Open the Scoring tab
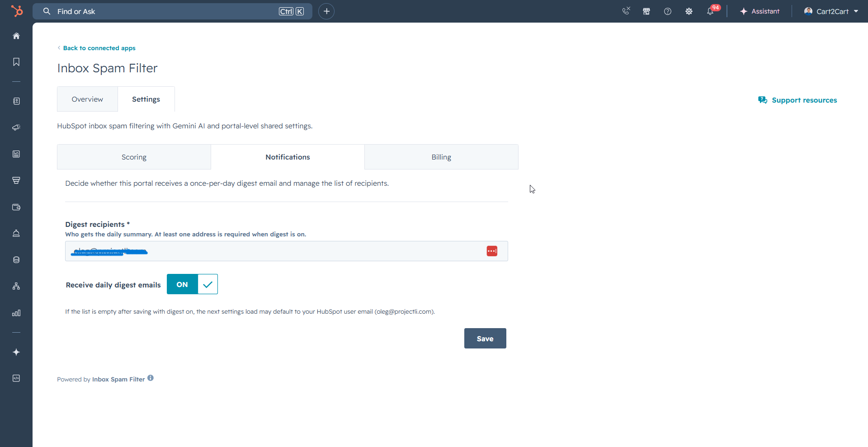868x447 pixels. 134,157
